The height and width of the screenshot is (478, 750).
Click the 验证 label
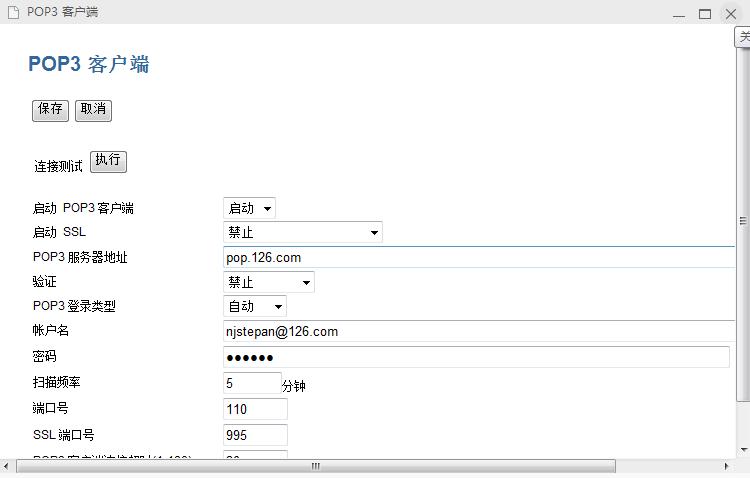click(x=44, y=281)
